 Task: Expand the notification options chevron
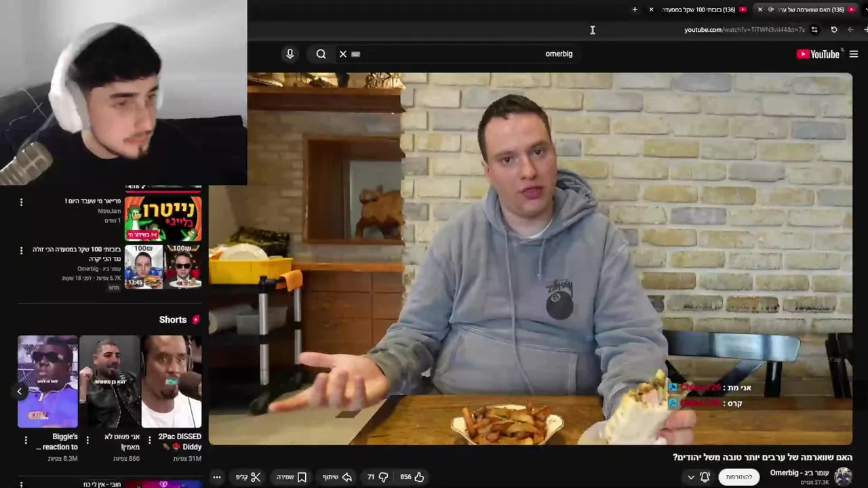point(691,477)
